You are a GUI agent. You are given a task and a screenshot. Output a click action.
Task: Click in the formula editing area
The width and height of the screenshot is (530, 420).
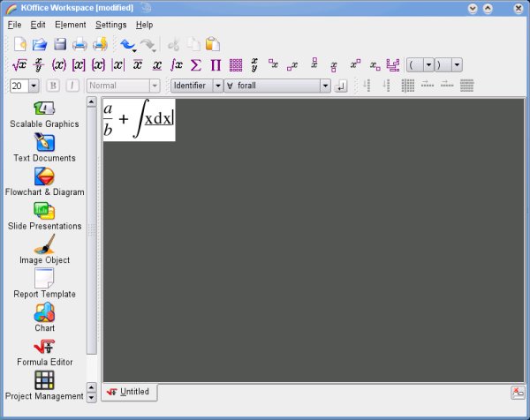click(139, 119)
